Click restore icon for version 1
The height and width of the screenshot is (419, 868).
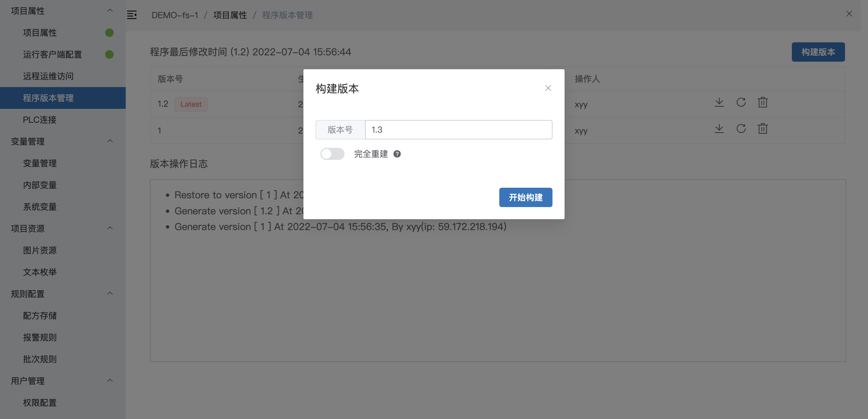[x=741, y=129]
